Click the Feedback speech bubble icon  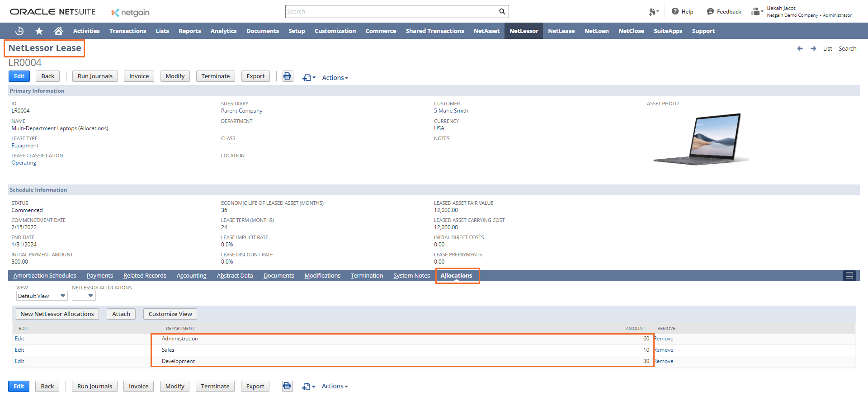point(710,11)
